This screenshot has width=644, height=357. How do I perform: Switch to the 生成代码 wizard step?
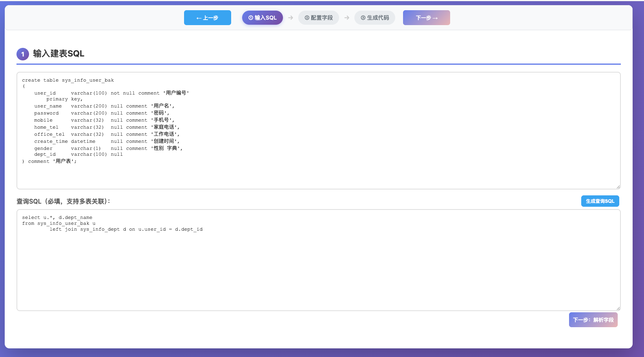375,17
